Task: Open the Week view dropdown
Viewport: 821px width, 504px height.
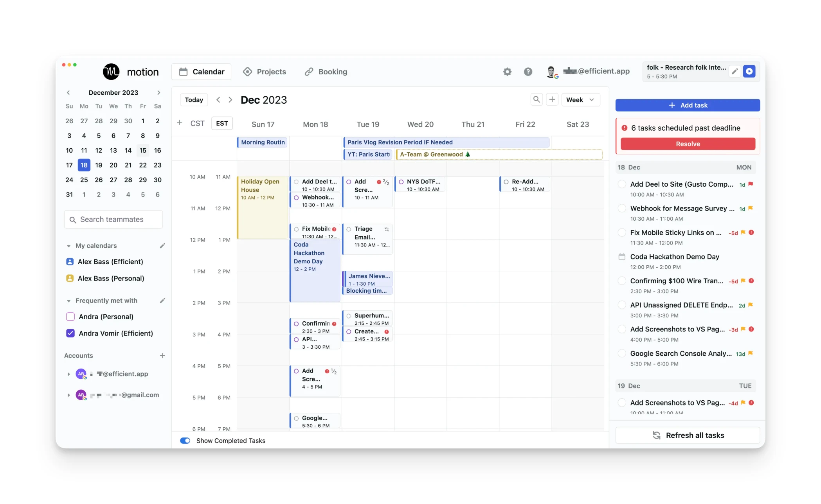Action: [580, 100]
